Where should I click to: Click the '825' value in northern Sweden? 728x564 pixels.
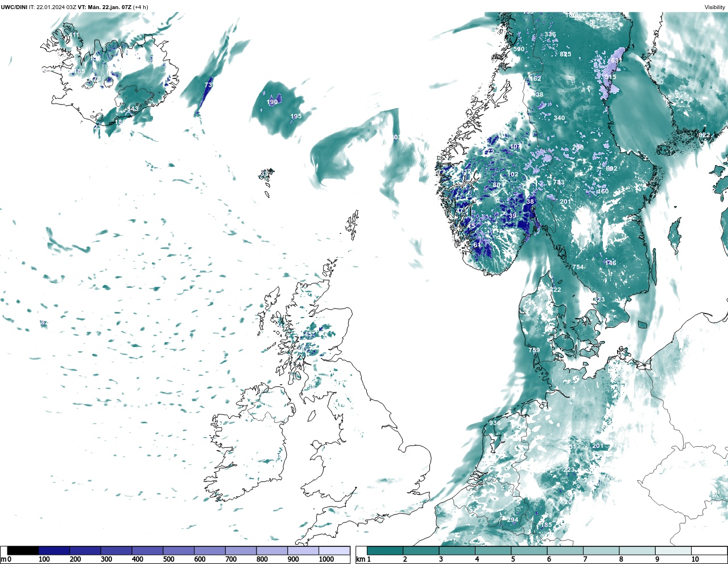pyautogui.click(x=565, y=54)
